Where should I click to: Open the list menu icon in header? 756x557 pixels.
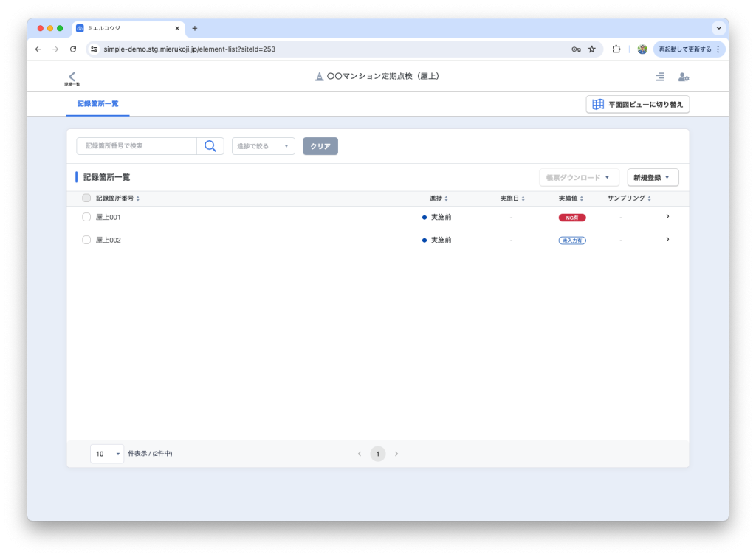[x=660, y=77]
